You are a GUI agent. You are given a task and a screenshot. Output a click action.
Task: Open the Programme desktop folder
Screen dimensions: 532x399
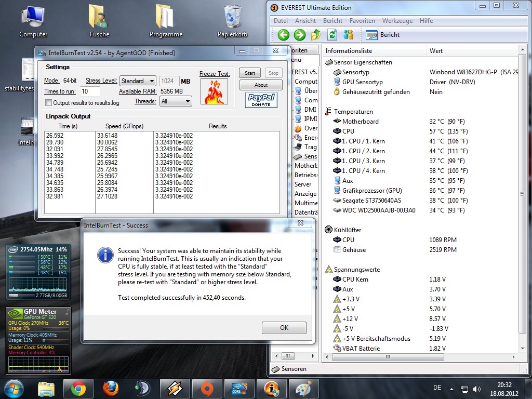coord(166,21)
